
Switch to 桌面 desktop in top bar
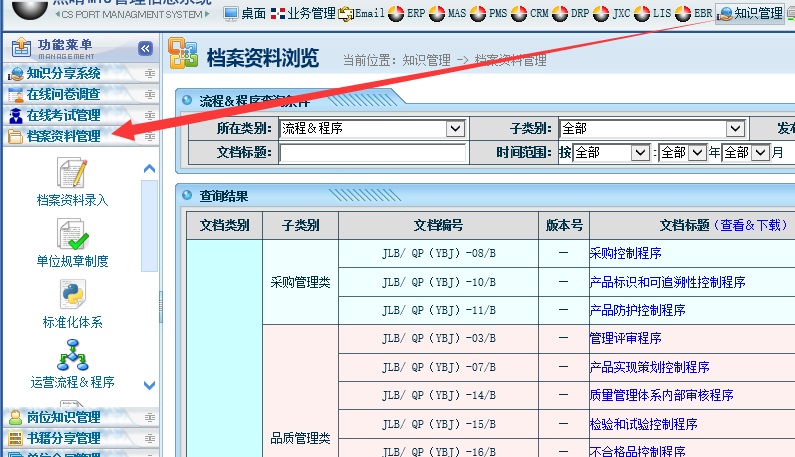tap(245, 13)
